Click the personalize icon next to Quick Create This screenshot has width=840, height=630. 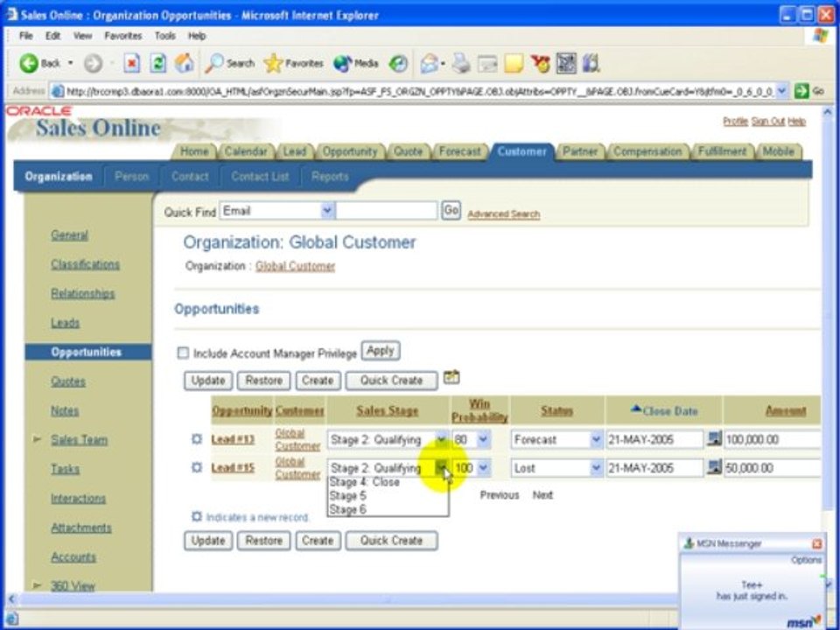pos(451,377)
